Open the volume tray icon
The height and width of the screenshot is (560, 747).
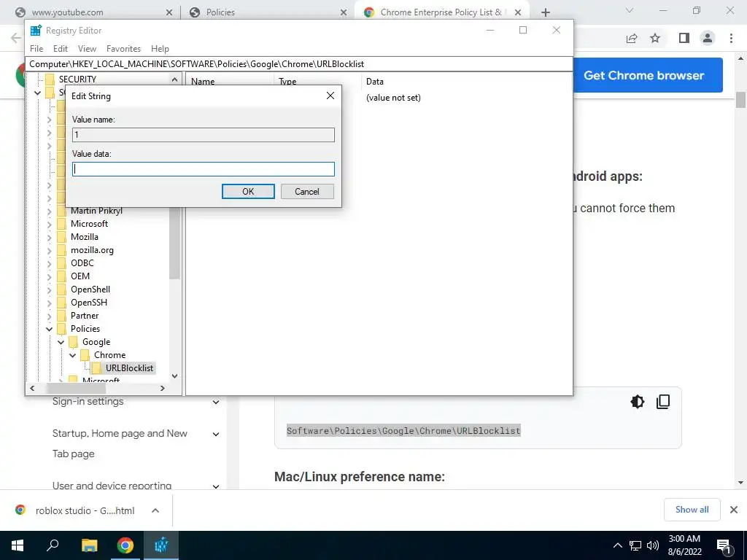pyautogui.click(x=653, y=545)
